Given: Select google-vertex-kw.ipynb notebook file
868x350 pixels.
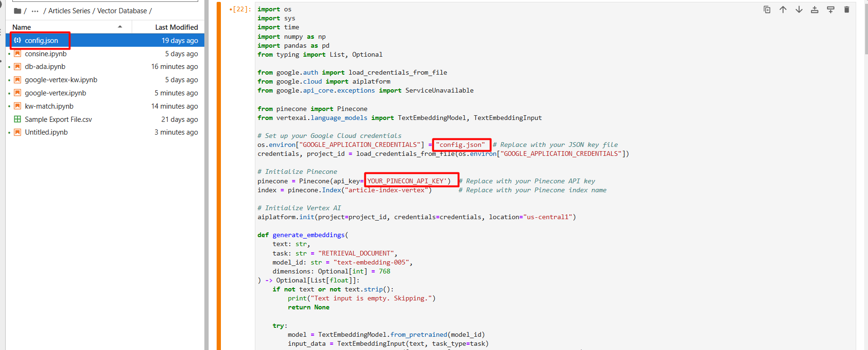Looking at the screenshot, I should pyautogui.click(x=61, y=80).
